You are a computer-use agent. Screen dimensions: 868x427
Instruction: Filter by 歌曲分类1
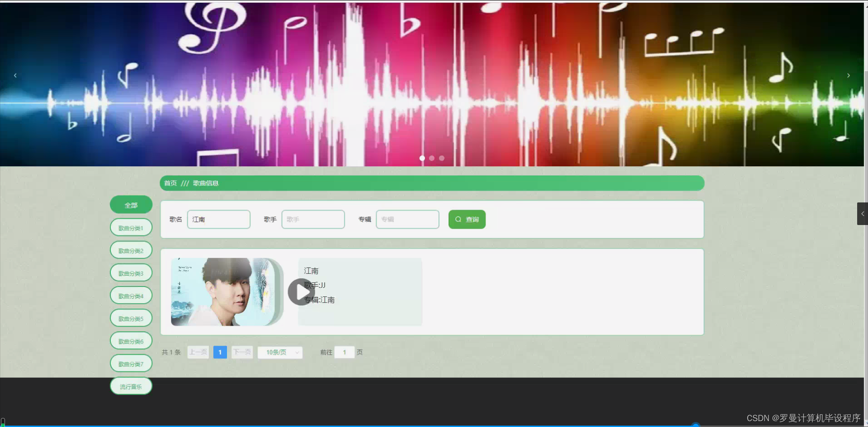(131, 228)
